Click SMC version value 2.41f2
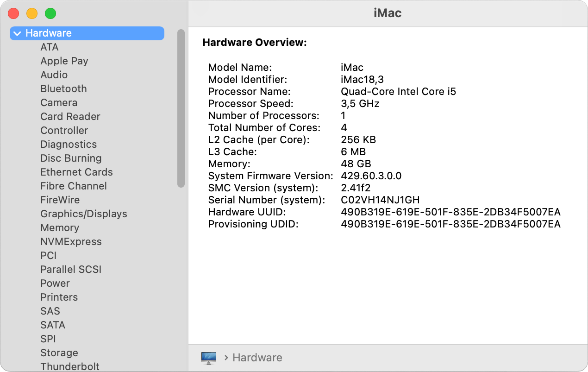 tap(356, 188)
